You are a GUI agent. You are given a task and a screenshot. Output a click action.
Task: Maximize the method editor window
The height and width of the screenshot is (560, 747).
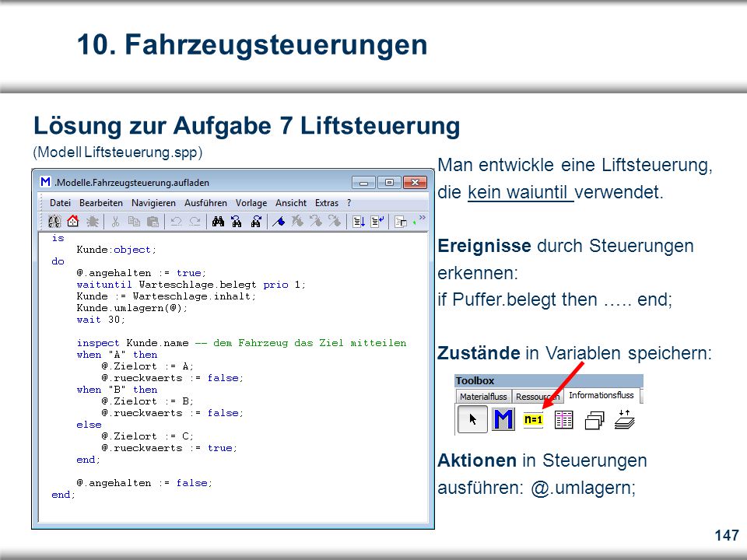389,182
